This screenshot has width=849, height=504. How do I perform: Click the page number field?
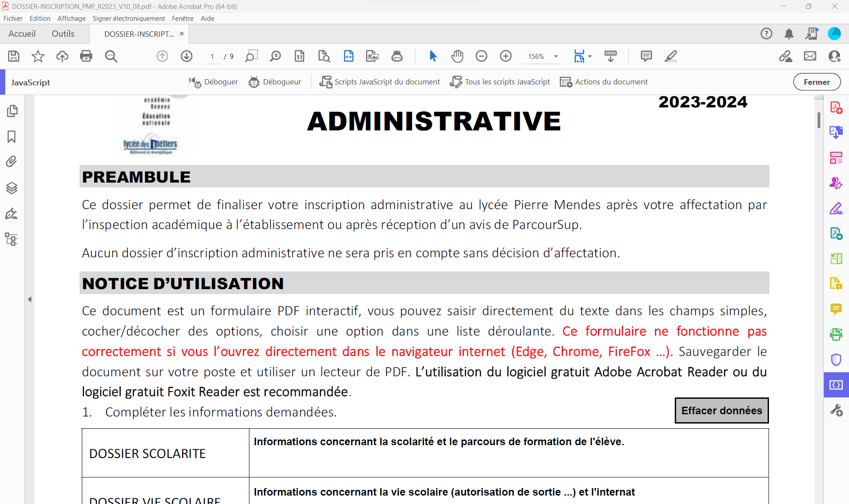coord(213,57)
